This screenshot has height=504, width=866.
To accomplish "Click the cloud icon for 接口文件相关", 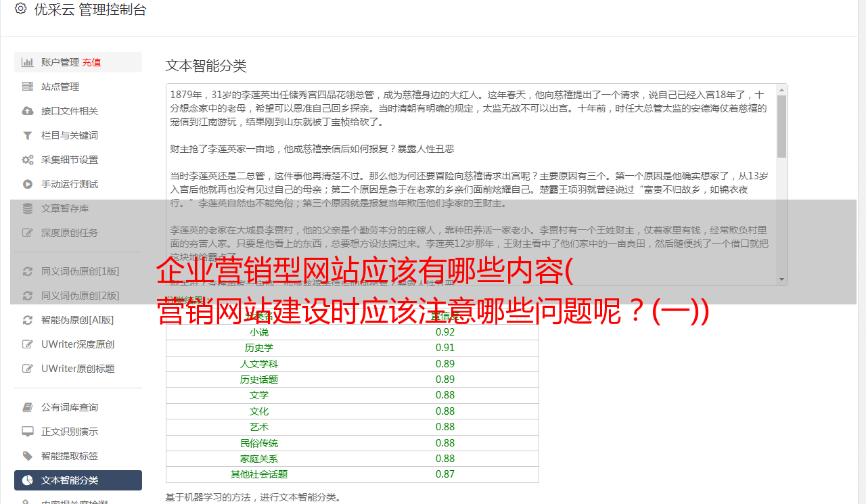I will pos(28,111).
